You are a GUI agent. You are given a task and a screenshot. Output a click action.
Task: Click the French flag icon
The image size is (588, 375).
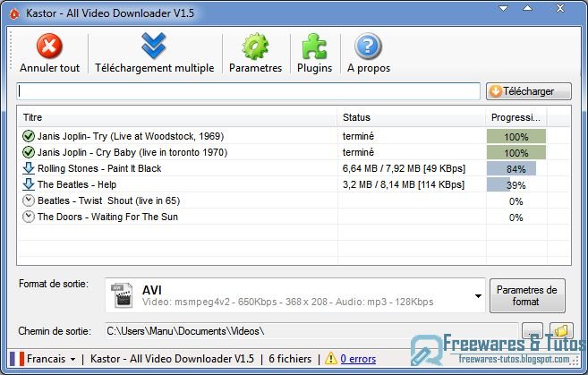click(x=17, y=359)
